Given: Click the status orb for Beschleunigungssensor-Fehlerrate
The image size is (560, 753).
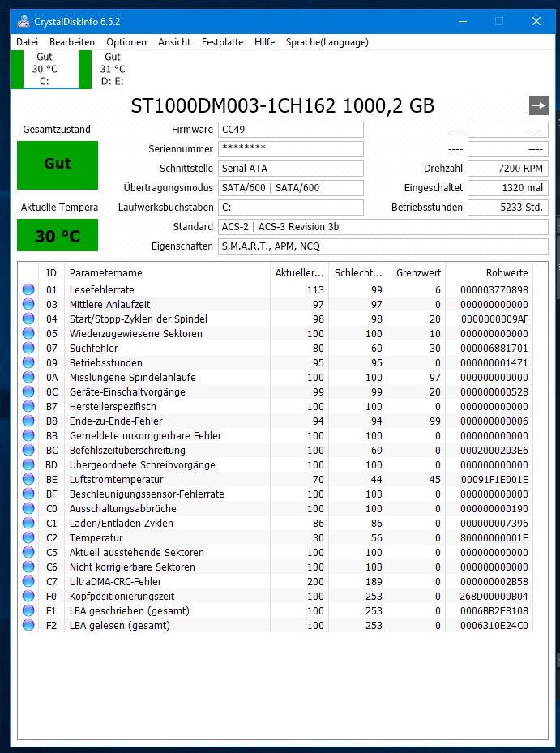Looking at the screenshot, I should tap(28, 494).
